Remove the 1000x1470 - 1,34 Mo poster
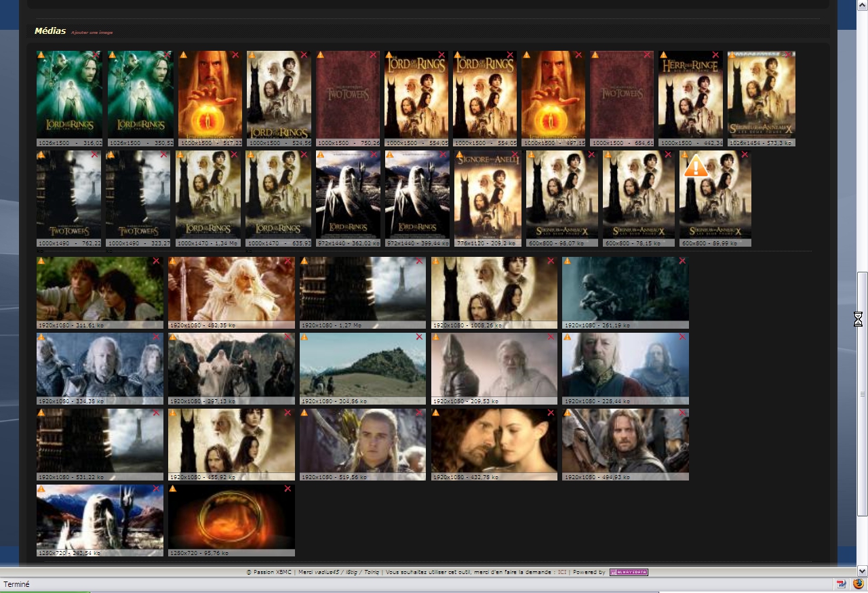The width and height of the screenshot is (868, 593). click(234, 155)
